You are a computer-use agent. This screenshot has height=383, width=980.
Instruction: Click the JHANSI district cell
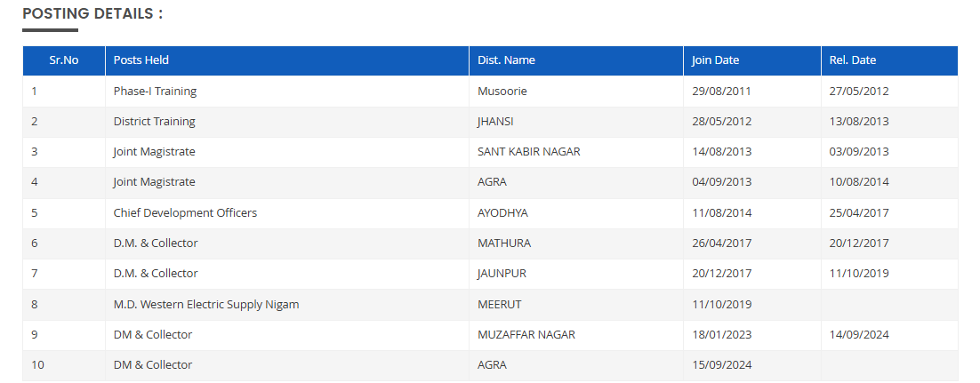495,122
